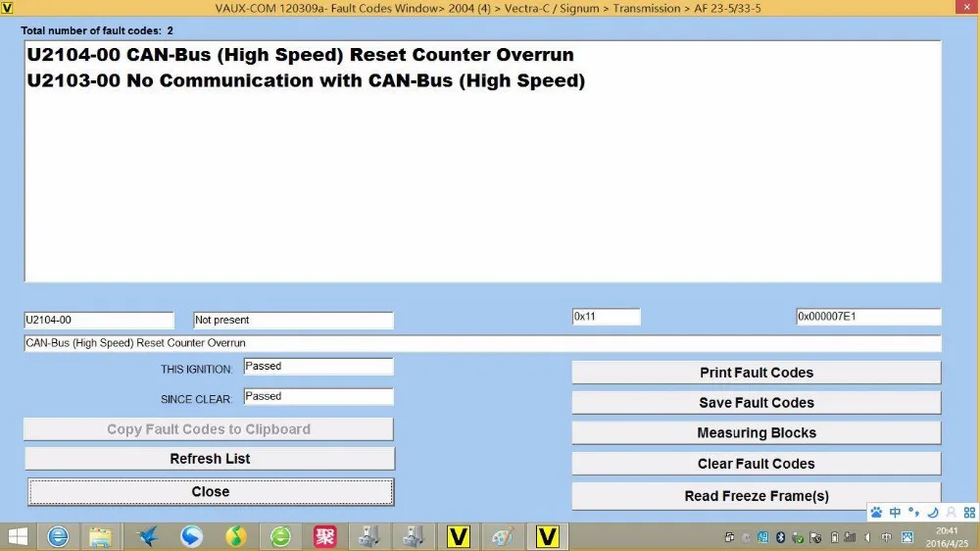Viewport: 980px width, 551px height.
Task: Open the red 聚 app in the taskbar
Action: point(324,536)
